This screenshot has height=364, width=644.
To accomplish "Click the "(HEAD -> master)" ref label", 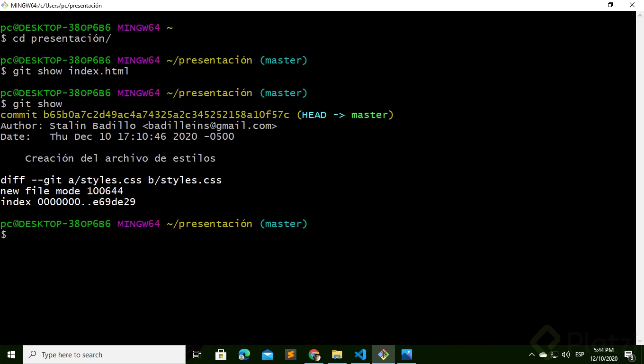I will click(x=345, y=115).
